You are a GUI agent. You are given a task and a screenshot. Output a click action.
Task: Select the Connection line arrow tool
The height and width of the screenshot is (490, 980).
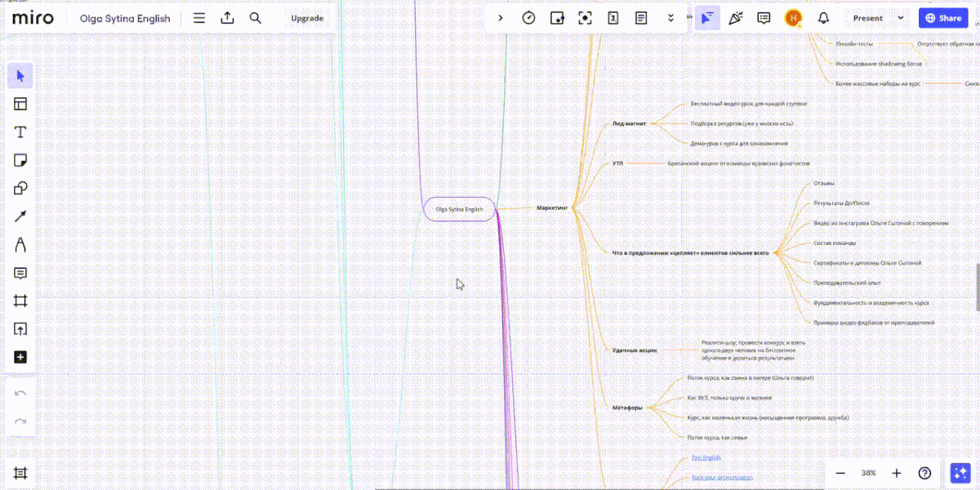pos(20,216)
